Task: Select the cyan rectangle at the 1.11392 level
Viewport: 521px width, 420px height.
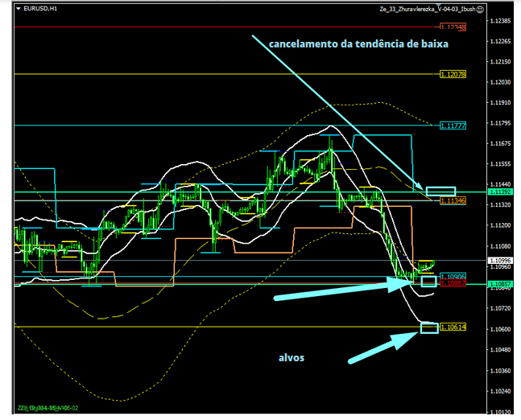Action: [x=440, y=191]
